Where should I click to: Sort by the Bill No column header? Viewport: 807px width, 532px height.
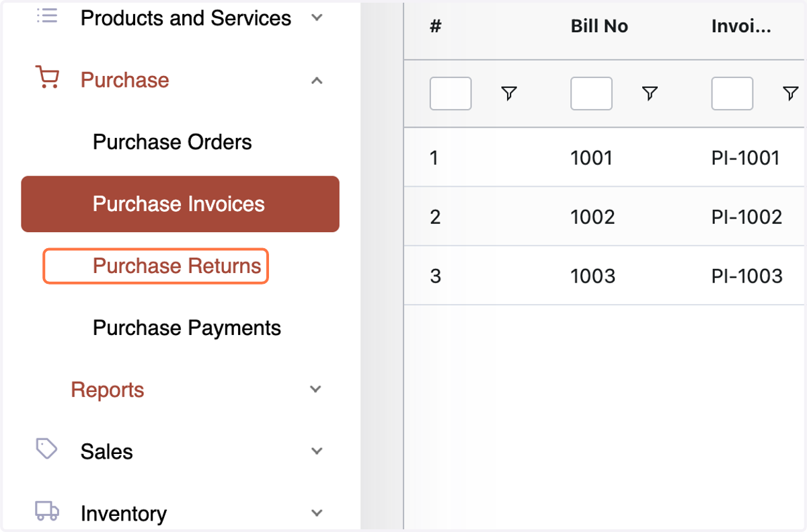pos(599,26)
